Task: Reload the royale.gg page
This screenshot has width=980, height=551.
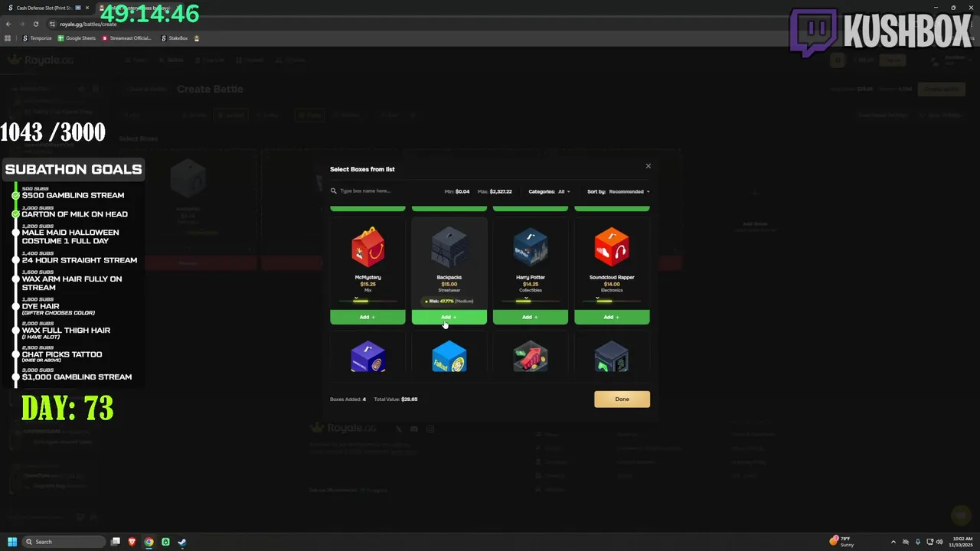Action: tap(35, 24)
